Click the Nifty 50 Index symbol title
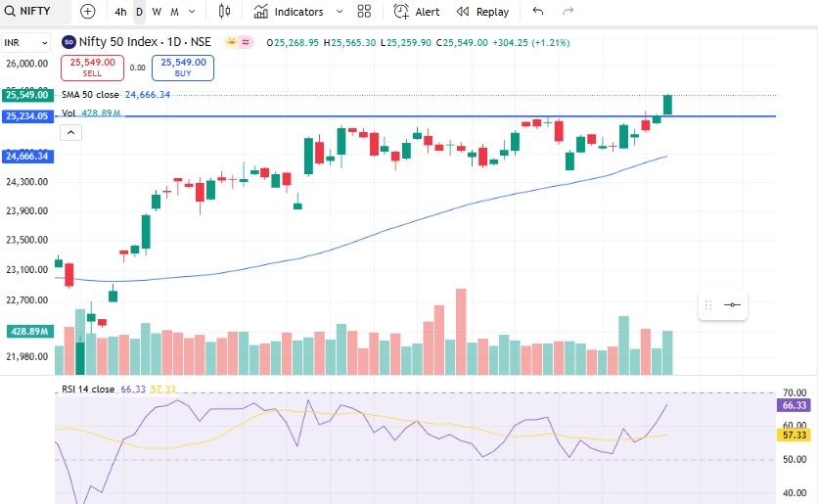The width and height of the screenshot is (818, 504). (145, 42)
